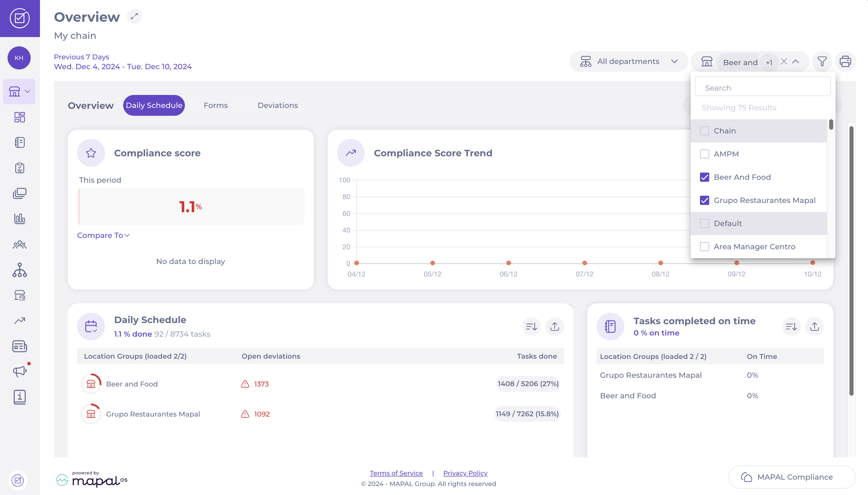Viewport: 868px width, 495px height.
Task: Click the Open deviations column header
Action: (x=271, y=356)
